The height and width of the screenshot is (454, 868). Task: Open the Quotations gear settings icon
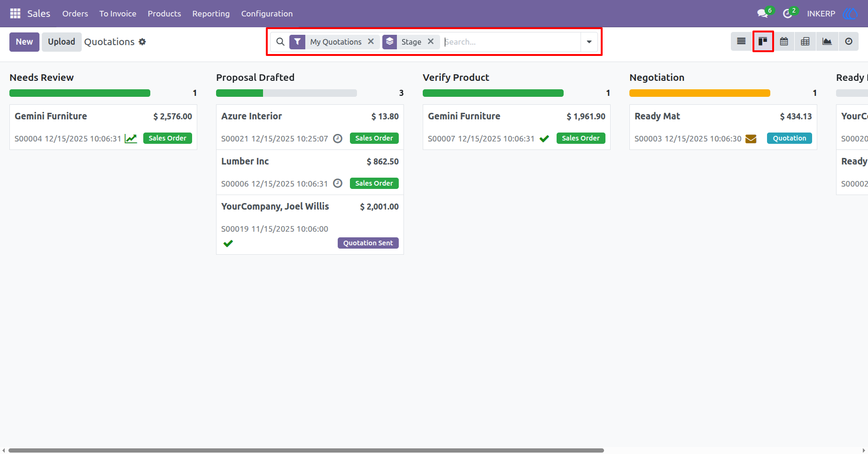coord(142,42)
